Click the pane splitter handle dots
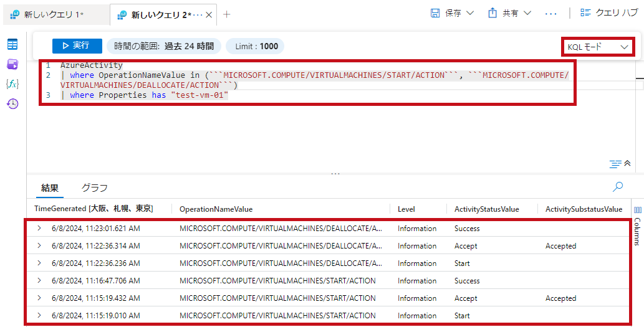The height and width of the screenshot is (327, 644). [335, 174]
